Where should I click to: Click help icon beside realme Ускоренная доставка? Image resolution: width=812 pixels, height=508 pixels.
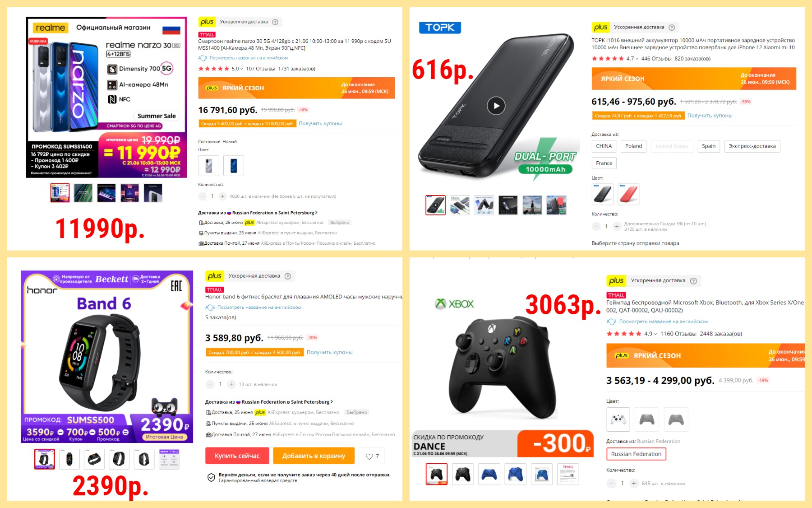click(x=275, y=22)
